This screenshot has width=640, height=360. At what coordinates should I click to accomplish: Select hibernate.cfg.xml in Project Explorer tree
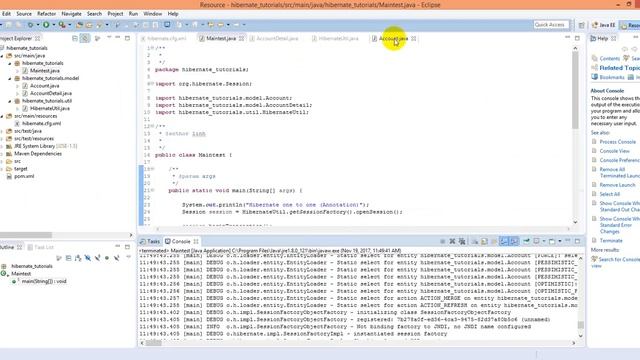pos(42,124)
